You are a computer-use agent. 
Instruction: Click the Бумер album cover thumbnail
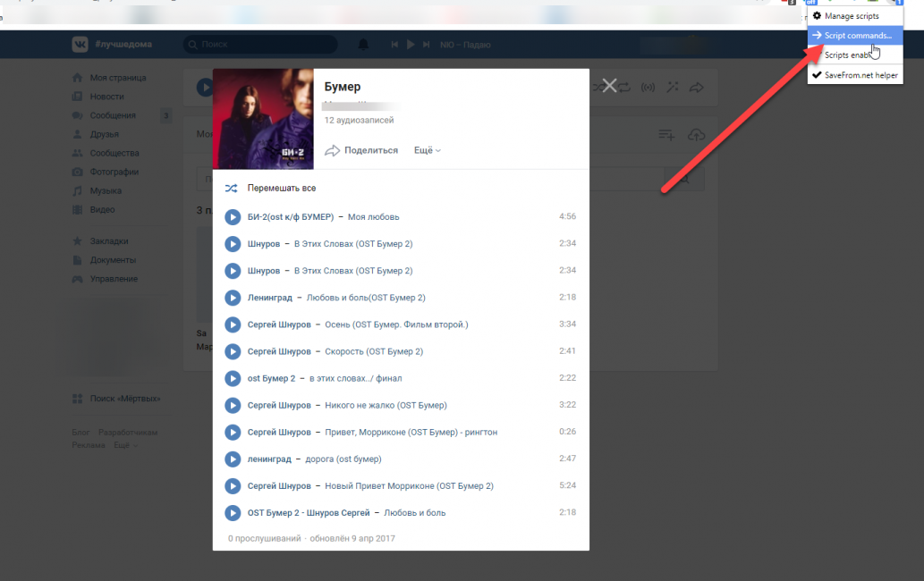coord(263,119)
